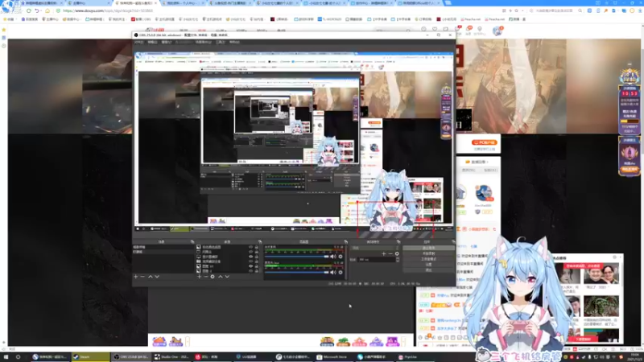Click Settings button in OBS Controls
This screenshot has height=362, width=644.
[x=428, y=265]
